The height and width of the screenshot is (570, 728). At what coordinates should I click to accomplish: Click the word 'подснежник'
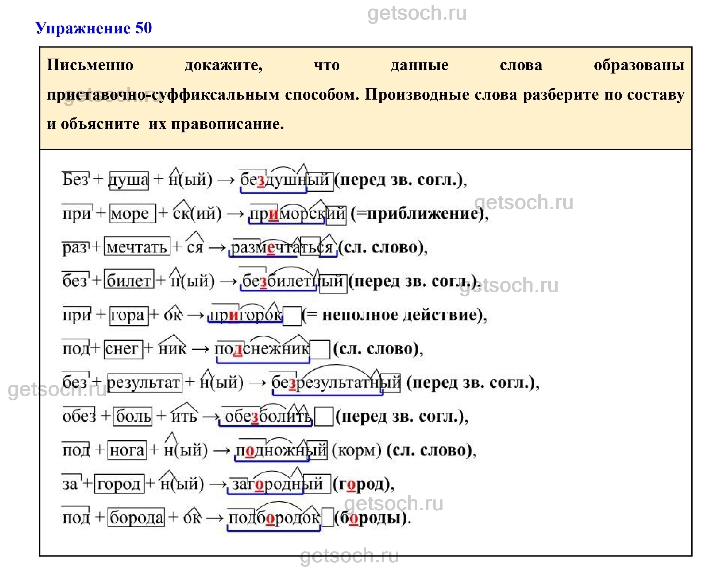(x=263, y=349)
